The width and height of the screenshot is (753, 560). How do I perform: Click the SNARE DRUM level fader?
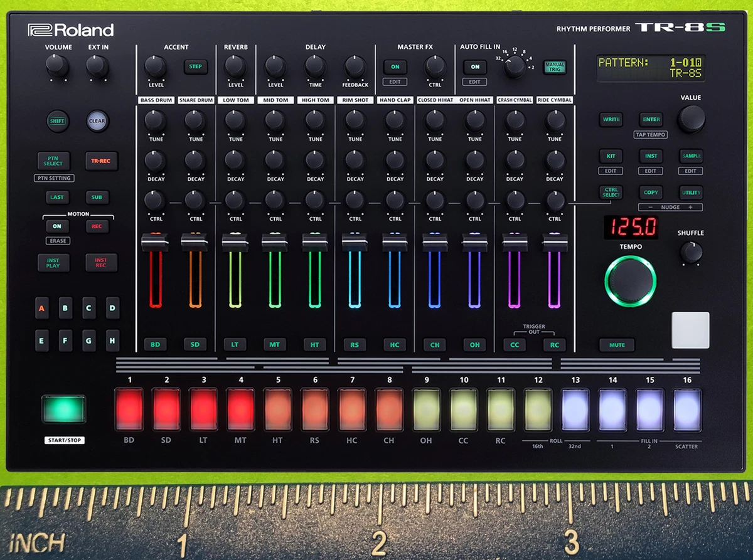click(x=195, y=242)
